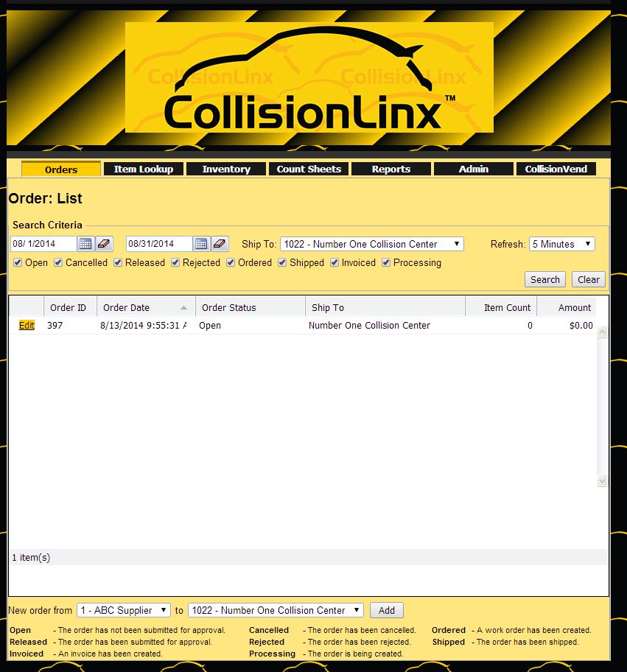
Task: Toggle the Released status checkbox
Action: (x=118, y=263)
